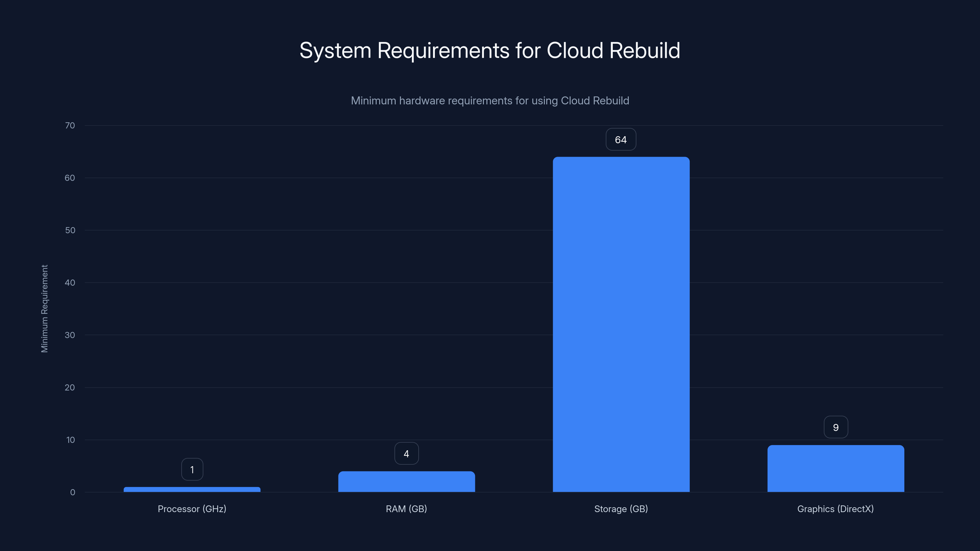Select the value label 64
This screenshot has height=551, width=980.
coord(621,140)
